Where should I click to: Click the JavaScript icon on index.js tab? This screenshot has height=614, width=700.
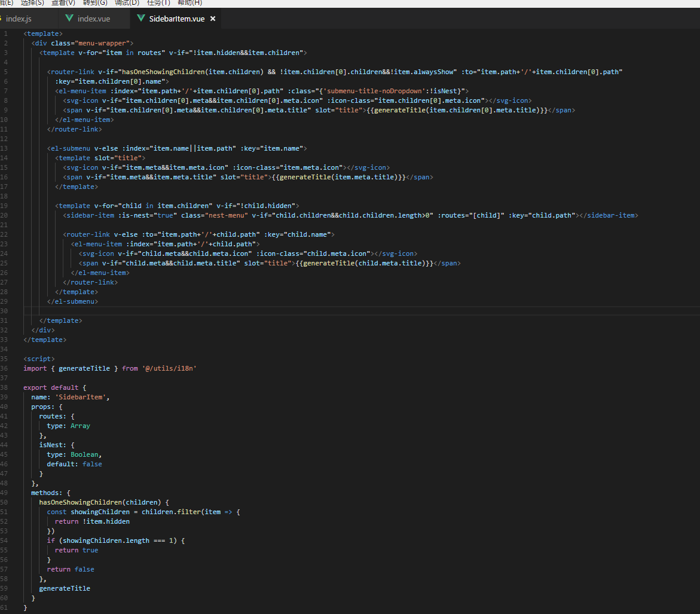[2, 19]
